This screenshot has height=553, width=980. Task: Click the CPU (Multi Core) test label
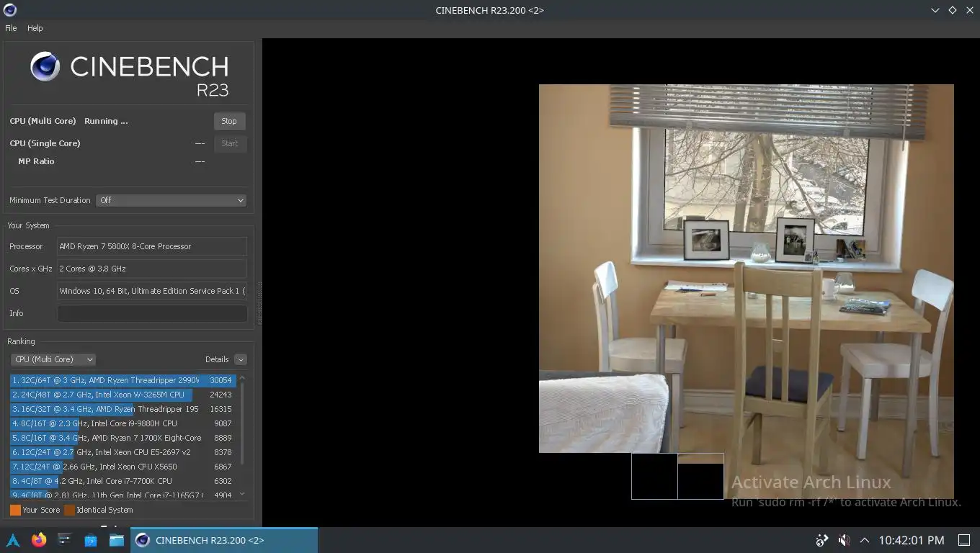43,121
